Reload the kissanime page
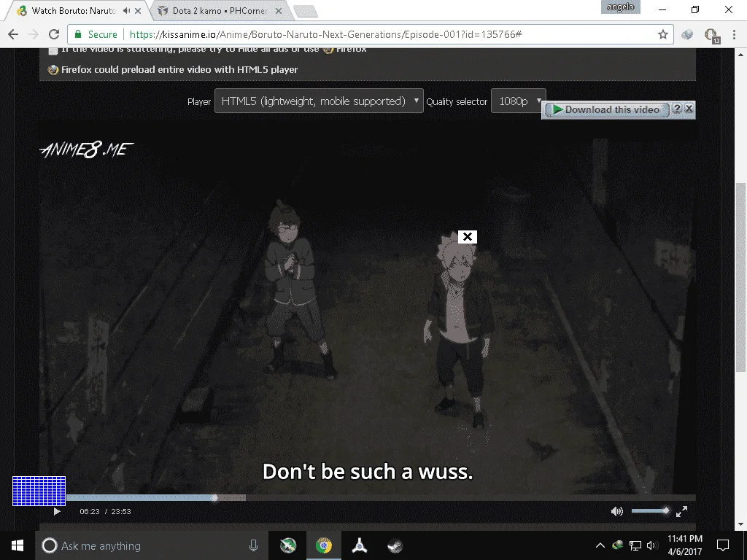The height and width of the screenshot is (560, 747). click(54, 34)
